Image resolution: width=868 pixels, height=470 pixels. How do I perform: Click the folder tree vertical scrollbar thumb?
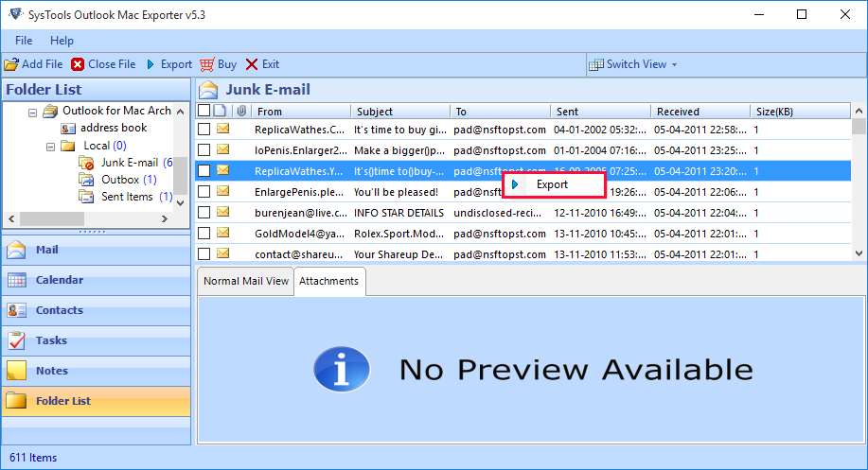[x=180, y=176]
